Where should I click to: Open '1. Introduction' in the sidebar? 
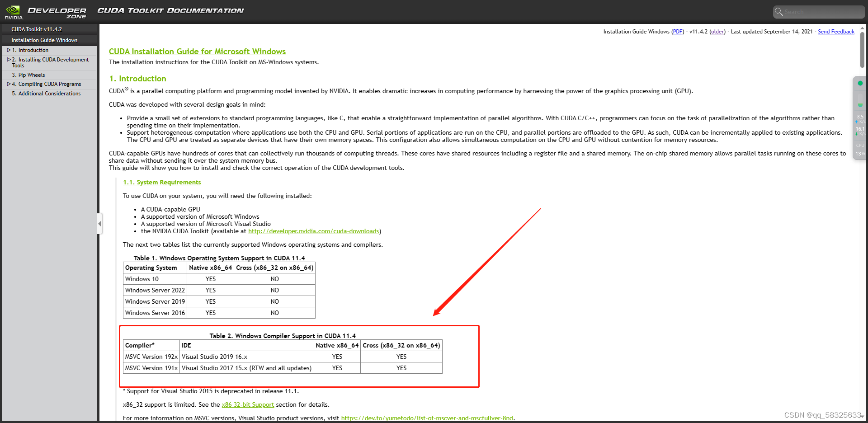30,50
